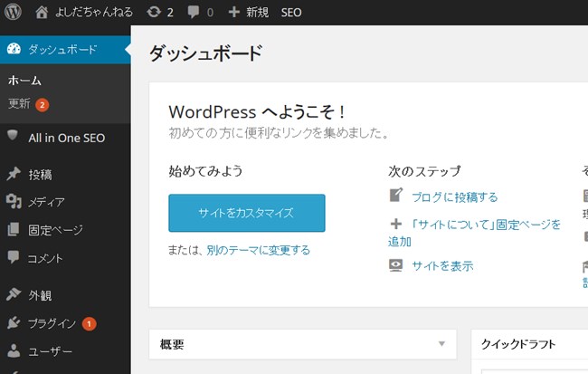
Task: Click the updates refresh icon in admin bar
Action: tap(154, 12)
